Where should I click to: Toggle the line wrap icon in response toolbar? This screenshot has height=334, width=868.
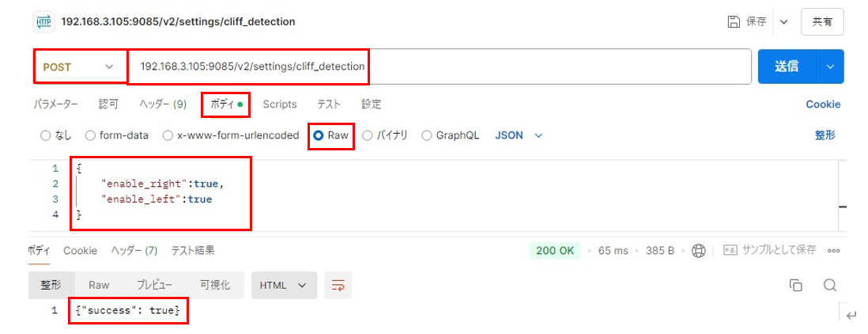pos(338,285)
